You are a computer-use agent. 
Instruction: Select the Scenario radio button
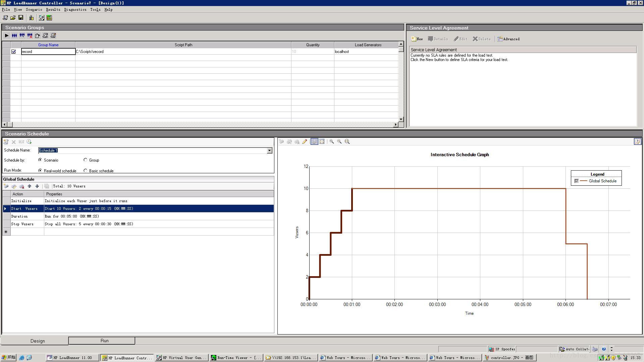coord(40,160)
